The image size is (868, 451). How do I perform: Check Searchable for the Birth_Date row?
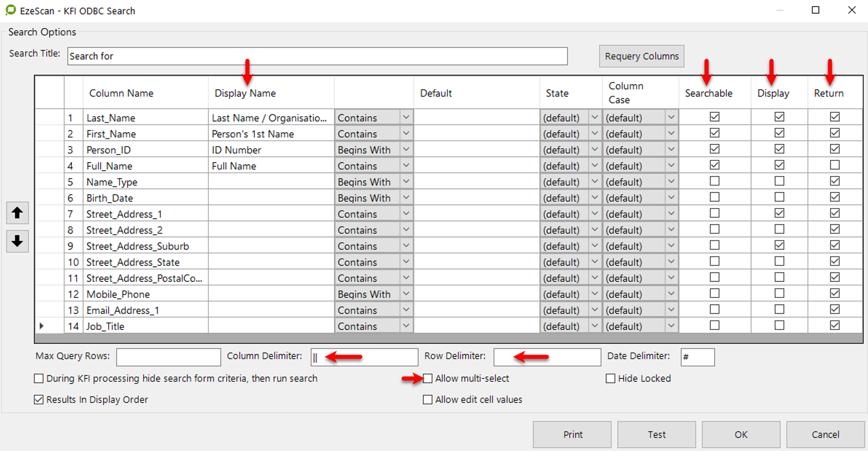tap(714, 198)
